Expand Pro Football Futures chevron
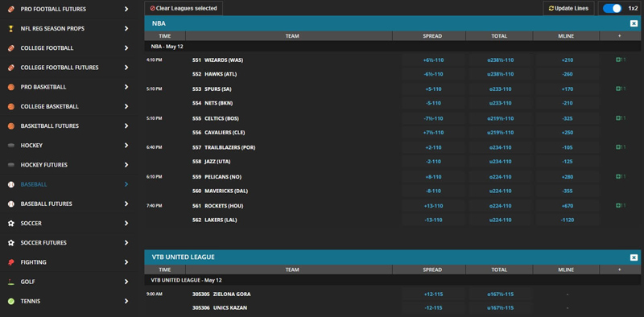This screenshot has height=317, width=644. (x=126, y=9)
